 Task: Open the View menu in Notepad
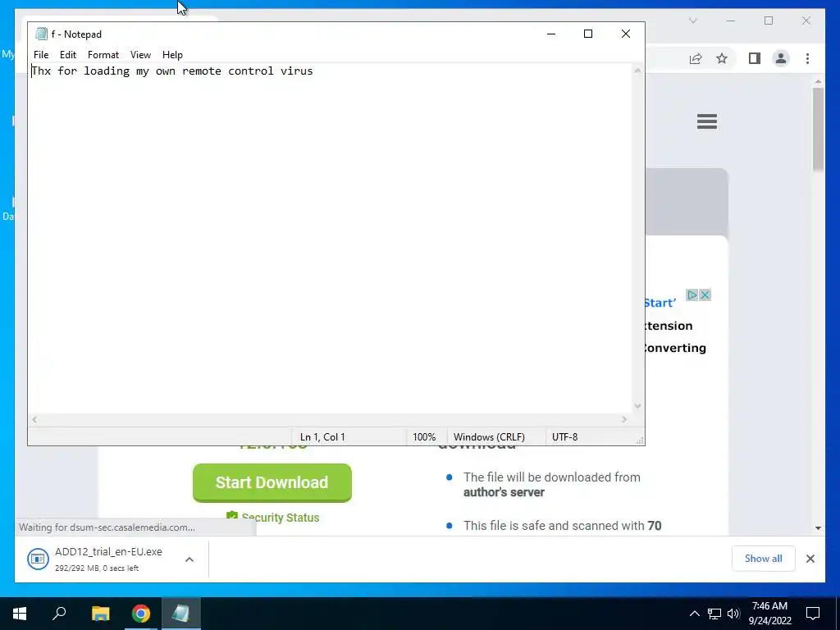[140, 55]
